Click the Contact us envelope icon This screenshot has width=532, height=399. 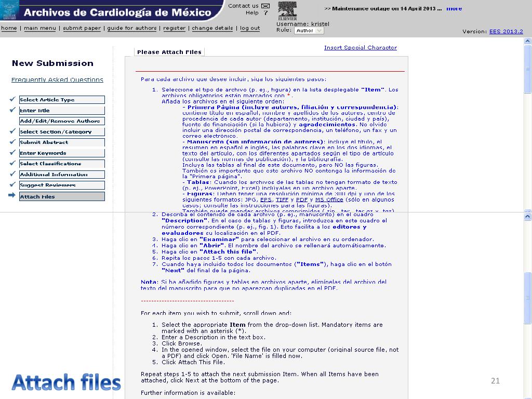tap(265, 6)
